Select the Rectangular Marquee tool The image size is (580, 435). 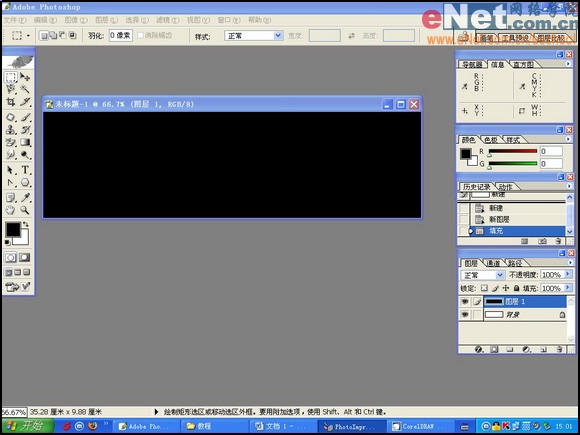10,77
